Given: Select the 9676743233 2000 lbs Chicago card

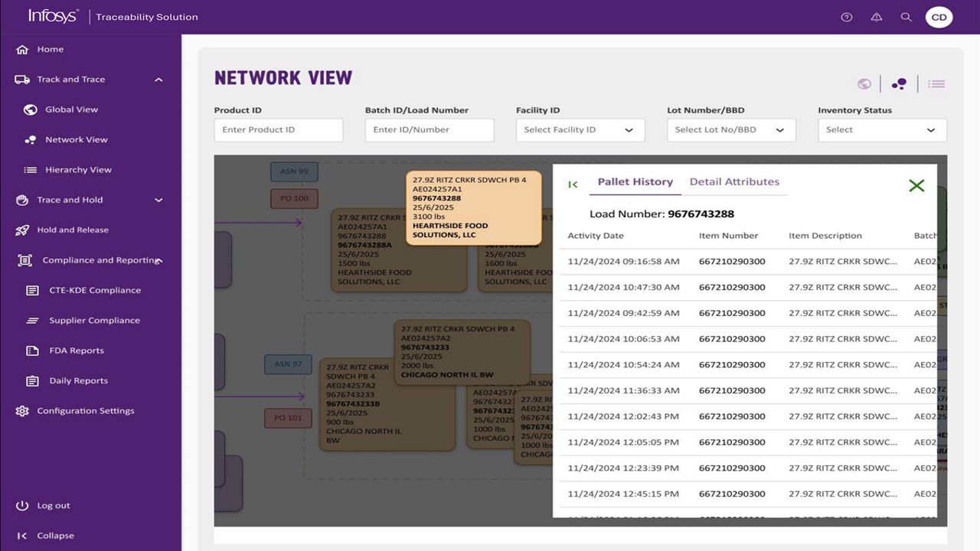Looking at the screenshot, I should (462, 352).
